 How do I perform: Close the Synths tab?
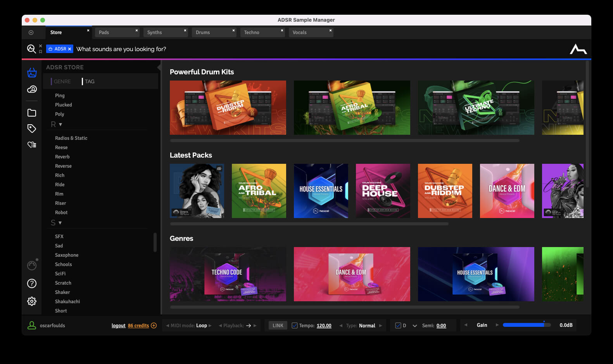[x=185, y=30]
